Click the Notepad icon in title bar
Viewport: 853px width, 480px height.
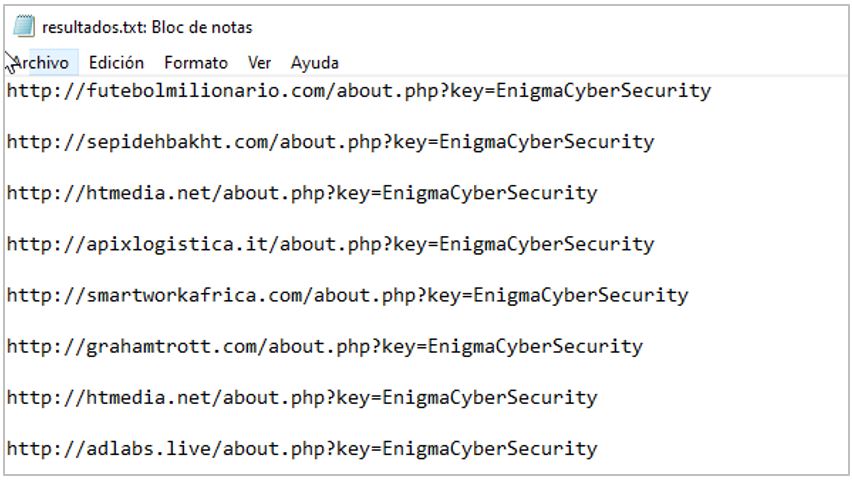point(24,26)
